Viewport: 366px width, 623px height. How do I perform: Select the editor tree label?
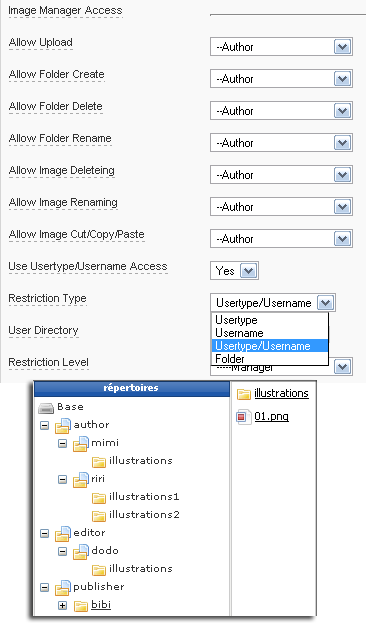[89, 532]
